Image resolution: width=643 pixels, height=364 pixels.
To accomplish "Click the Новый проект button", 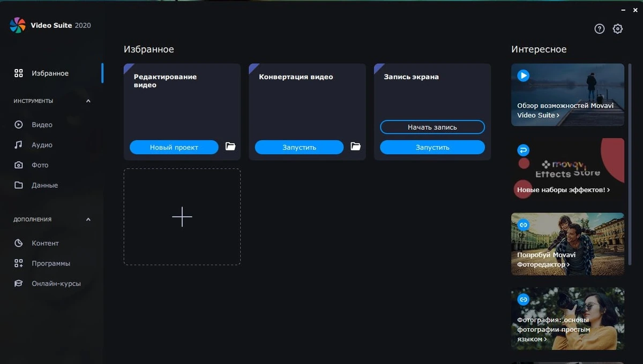I will pos(174,147).
